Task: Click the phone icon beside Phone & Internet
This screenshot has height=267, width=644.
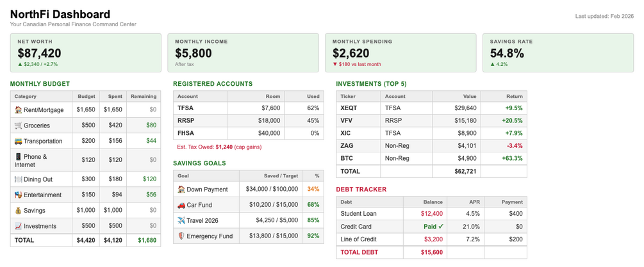Action: click(x=18, y=156)
